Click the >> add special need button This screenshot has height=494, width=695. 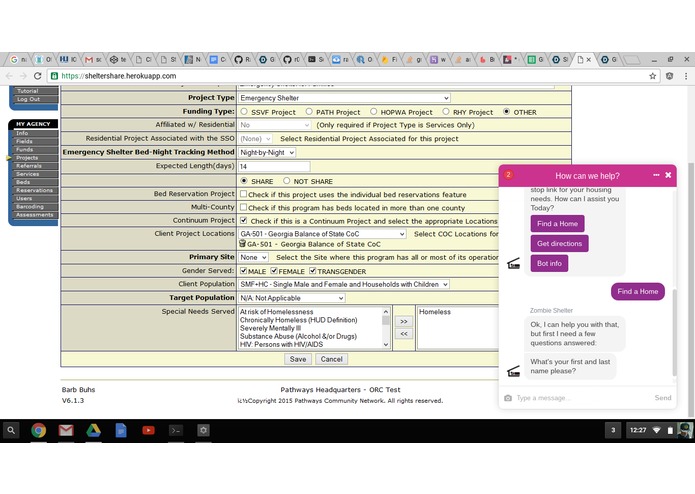point(404,321)
